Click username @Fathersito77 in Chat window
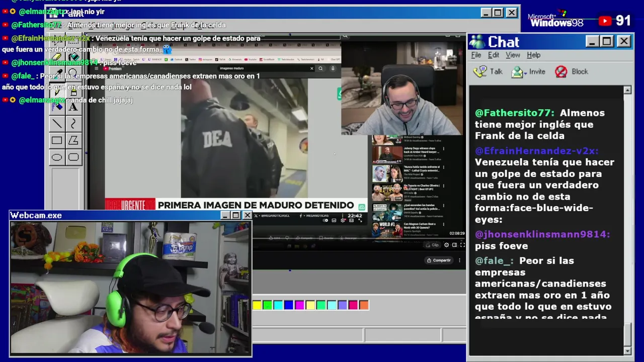This screenshot has height=362, width=644. coord(515,113)
